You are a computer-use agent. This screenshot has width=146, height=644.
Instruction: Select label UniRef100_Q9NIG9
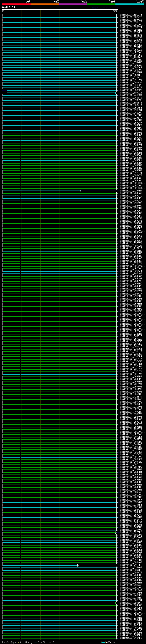tap(131, 603)
